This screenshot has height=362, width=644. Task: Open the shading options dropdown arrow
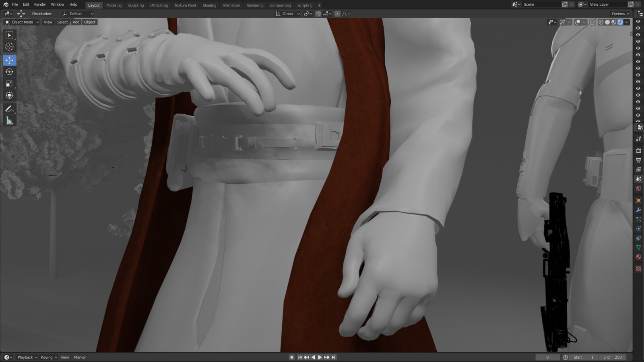[627, 22]
